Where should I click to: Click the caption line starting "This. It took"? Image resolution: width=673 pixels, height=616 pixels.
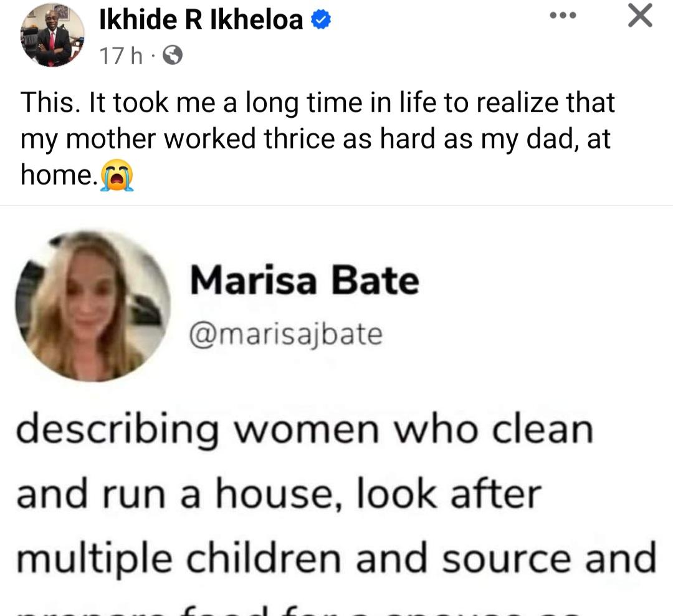318,103
